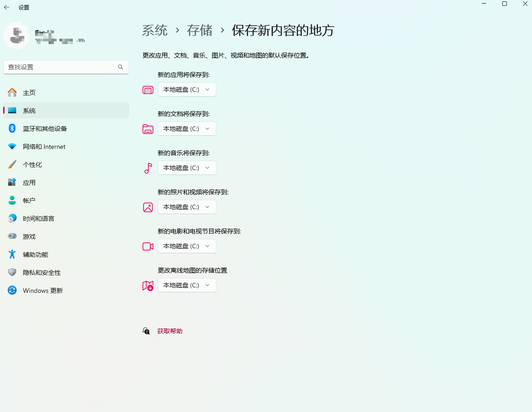Open 应用 settings page
532x412 pixels.
click(x=66, y=182)
